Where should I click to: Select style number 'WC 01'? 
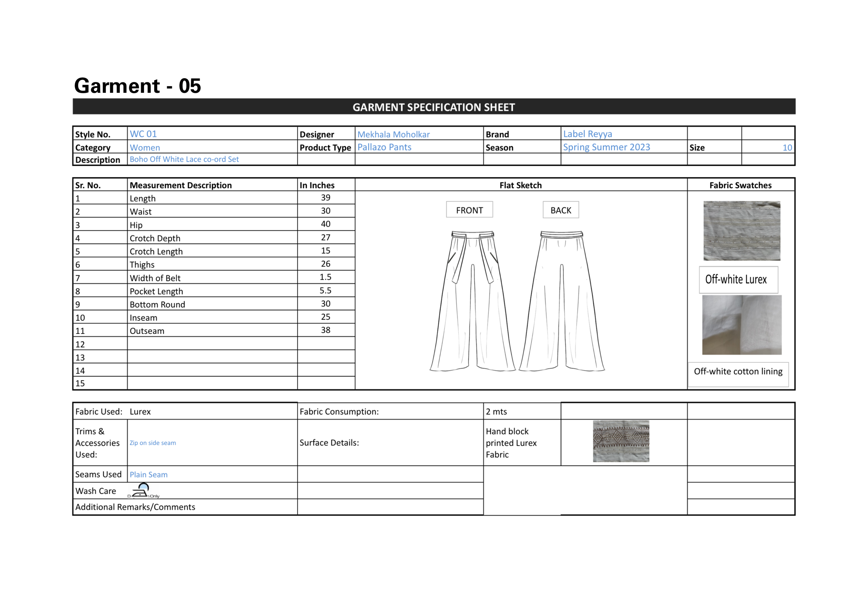click(x=143, y=134)
